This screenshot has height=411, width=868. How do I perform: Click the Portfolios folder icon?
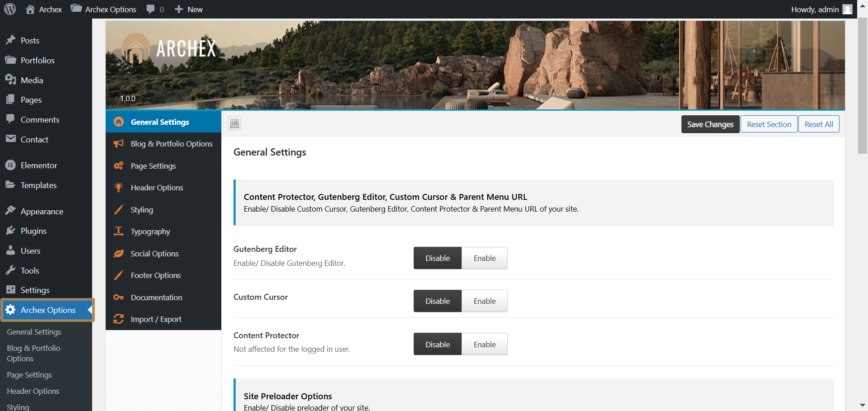[x=11, y=60]
